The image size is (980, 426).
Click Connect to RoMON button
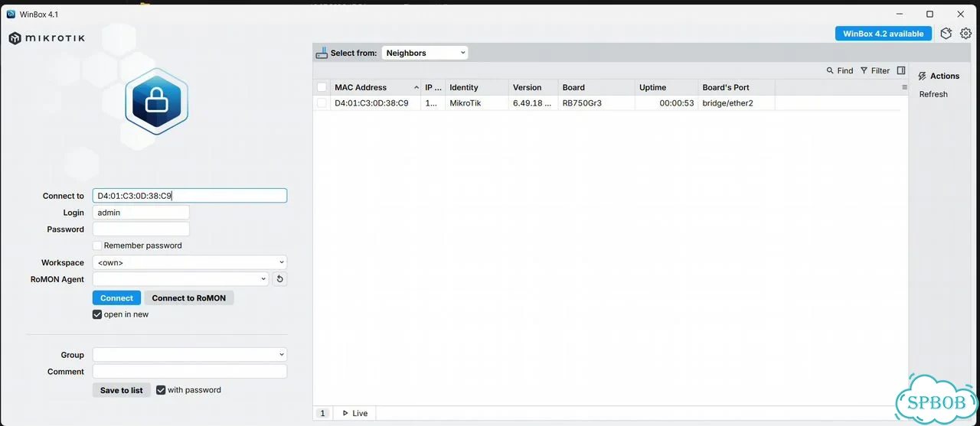pos(189,298)
